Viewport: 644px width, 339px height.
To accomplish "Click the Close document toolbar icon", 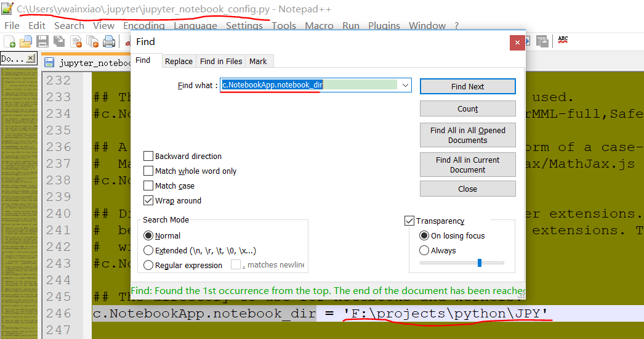I will (76, 41).
